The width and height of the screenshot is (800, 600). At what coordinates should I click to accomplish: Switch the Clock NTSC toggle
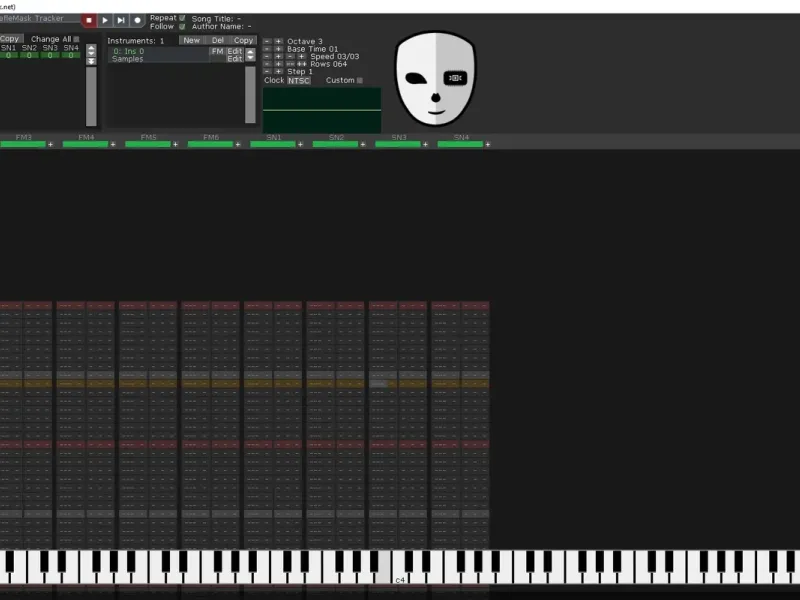(298, 81)
